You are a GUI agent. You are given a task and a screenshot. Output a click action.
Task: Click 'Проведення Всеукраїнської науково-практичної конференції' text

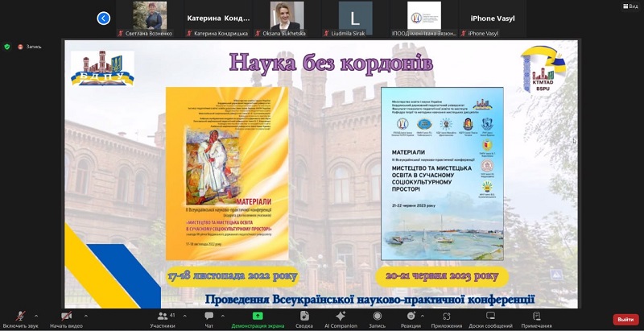pyautogui.click(x=370, y=299)
